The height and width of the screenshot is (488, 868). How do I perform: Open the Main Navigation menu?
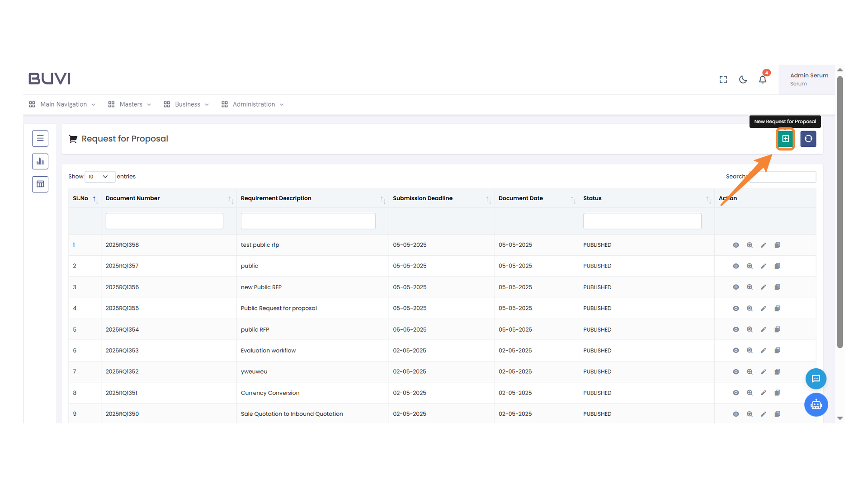click(63, 104)
